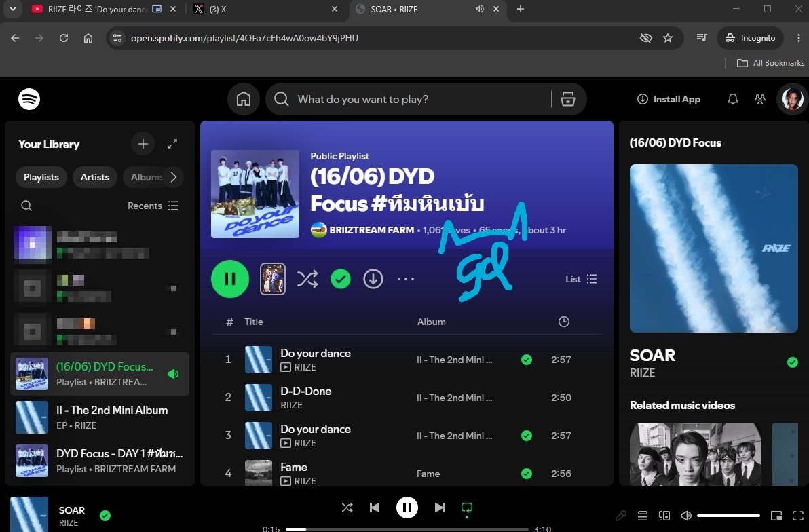The height and width of the screenshot is (532, 809).
Task: Switch to YouTube RIIZE tab
Action: tap(98, 9)
